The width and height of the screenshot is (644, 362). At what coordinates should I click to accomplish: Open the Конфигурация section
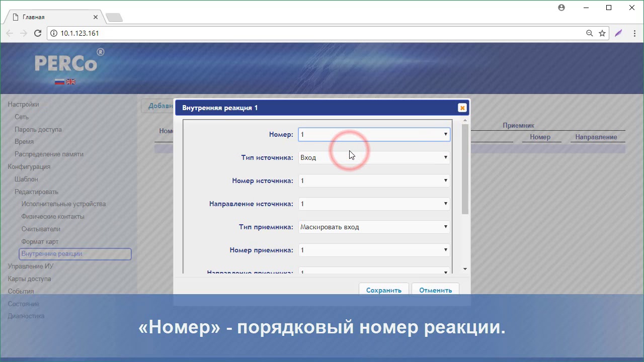(29, 166)
